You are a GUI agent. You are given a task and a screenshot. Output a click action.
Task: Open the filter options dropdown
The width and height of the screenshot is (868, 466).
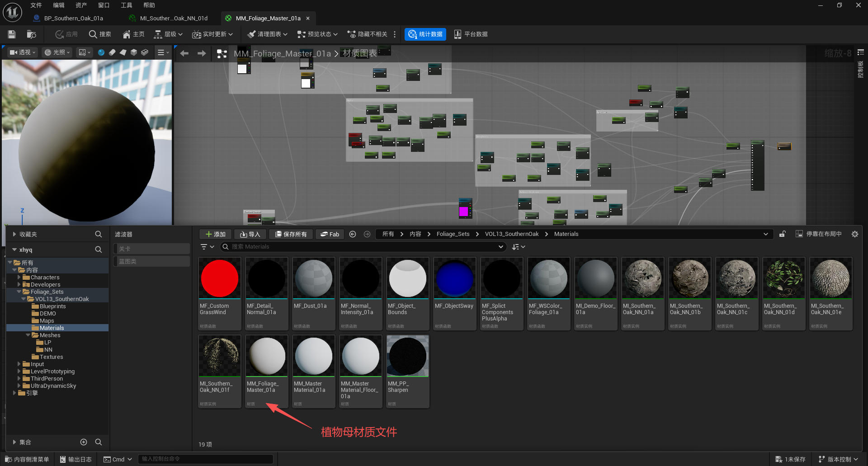pos(207,247)
